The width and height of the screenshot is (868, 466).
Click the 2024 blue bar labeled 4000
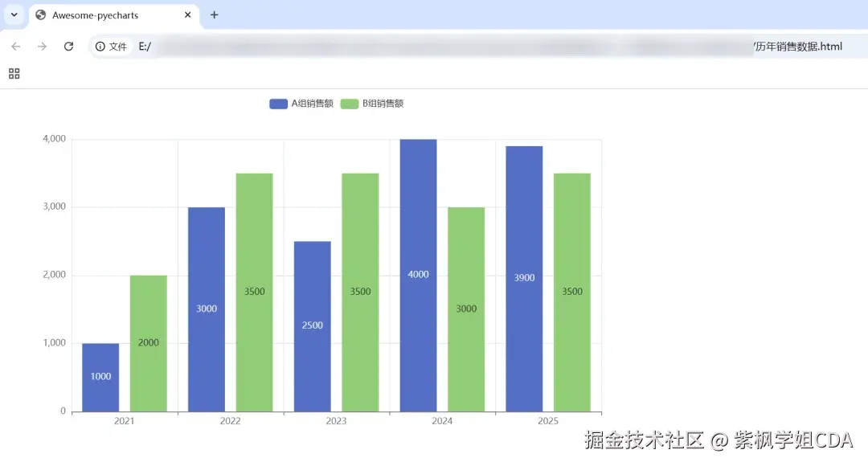pos(419,276)
